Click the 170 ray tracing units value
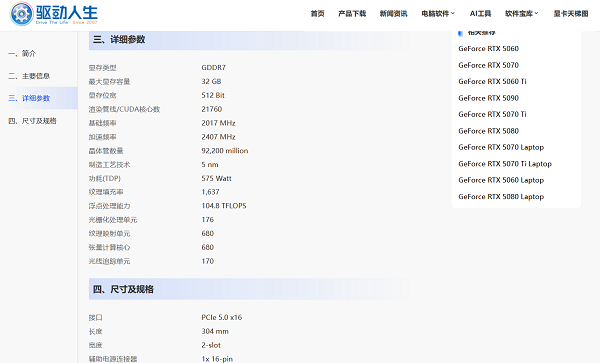This screenshot has height=363, width=600. coord(208,261)
